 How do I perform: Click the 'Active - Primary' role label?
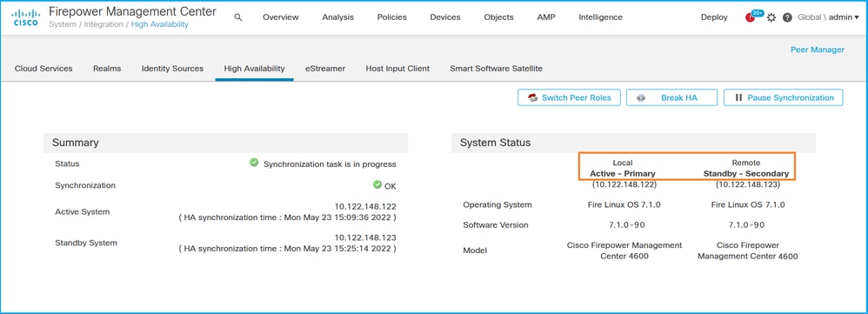tap(623, 173)
